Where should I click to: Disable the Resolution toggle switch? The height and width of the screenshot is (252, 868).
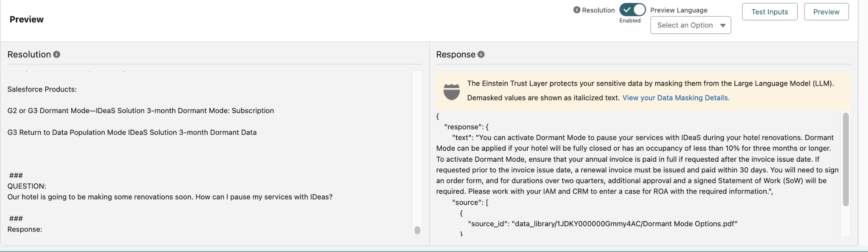[x=632, y=10]
